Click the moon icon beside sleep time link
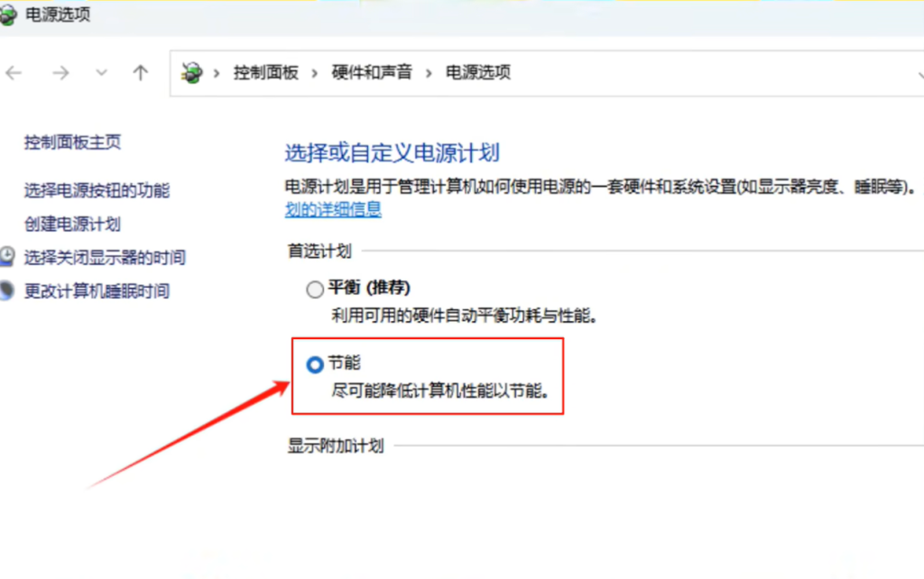The width and height of the screenshot is (924, 579). click(x=6, y=290)
